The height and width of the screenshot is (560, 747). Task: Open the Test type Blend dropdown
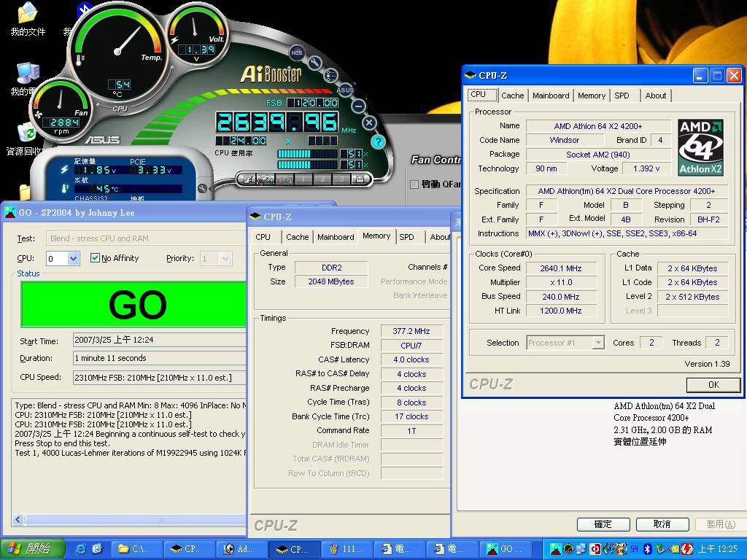point(146,238)
